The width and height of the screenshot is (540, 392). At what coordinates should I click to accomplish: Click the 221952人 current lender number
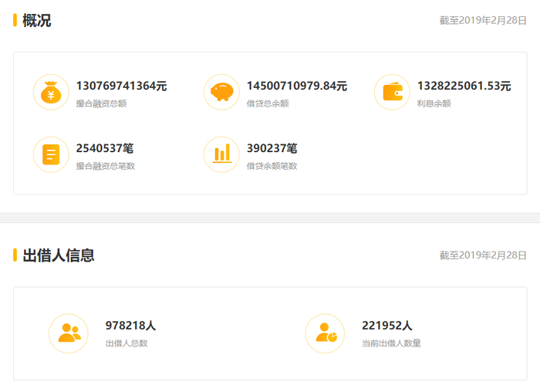(x=386, y=325)
